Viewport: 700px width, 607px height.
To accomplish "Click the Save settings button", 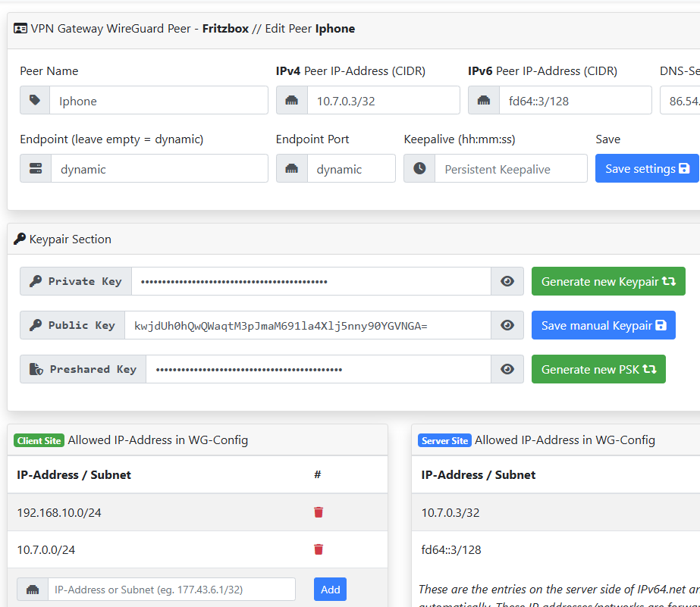I will pyautogui.click(x=647, y=168).
